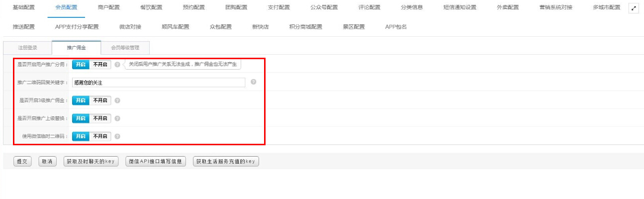Turn 是否开启3级推广佣金 to 开启
This screenshot has width=644, height=199.
click(81, 100)
